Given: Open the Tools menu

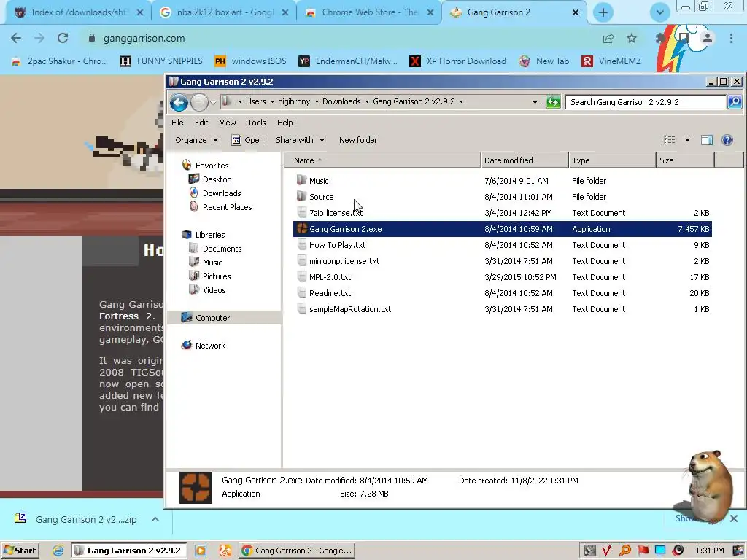Looking at the screenshot, I should coord(256,122).
